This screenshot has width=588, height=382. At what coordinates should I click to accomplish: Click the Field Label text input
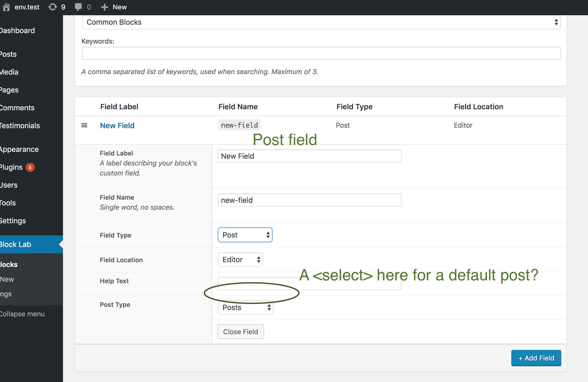click(x=309, y=156)
